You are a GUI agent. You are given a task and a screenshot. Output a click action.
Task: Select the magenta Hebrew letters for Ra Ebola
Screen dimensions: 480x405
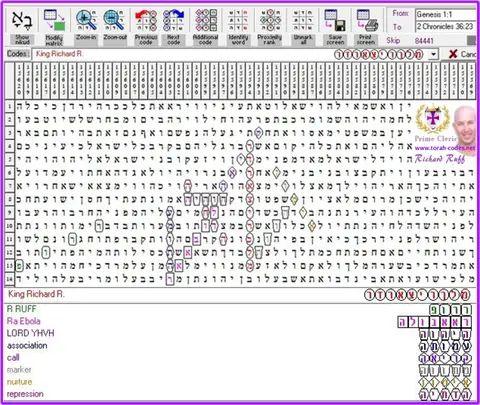point(434,322)
